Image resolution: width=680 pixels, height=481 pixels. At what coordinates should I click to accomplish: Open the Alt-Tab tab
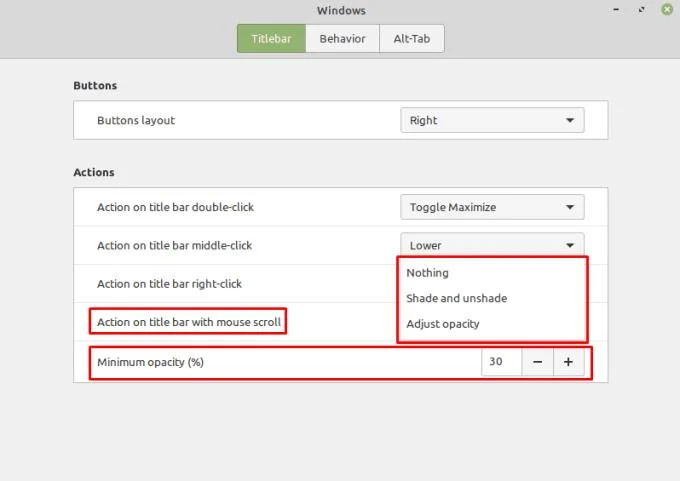pos(412,39)
